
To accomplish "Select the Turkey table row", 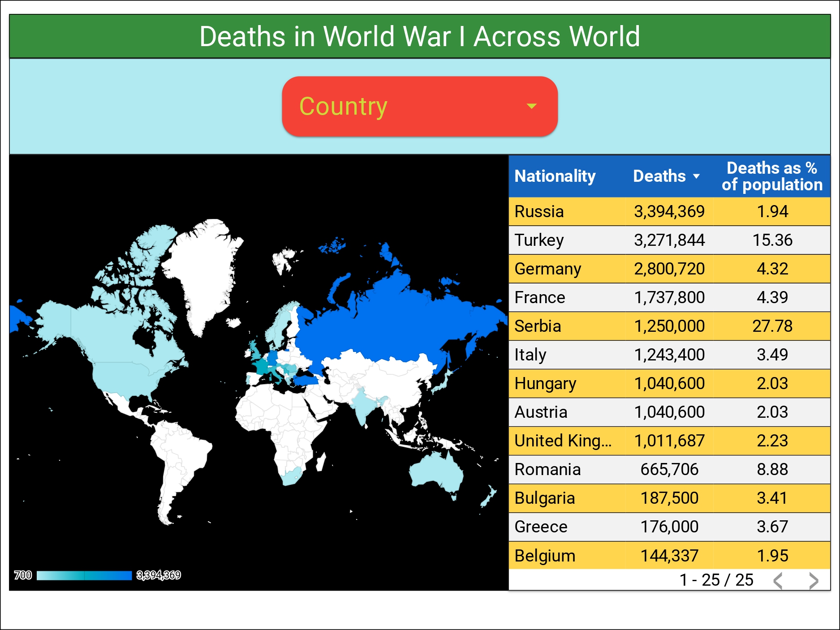I will coord(669,240).
